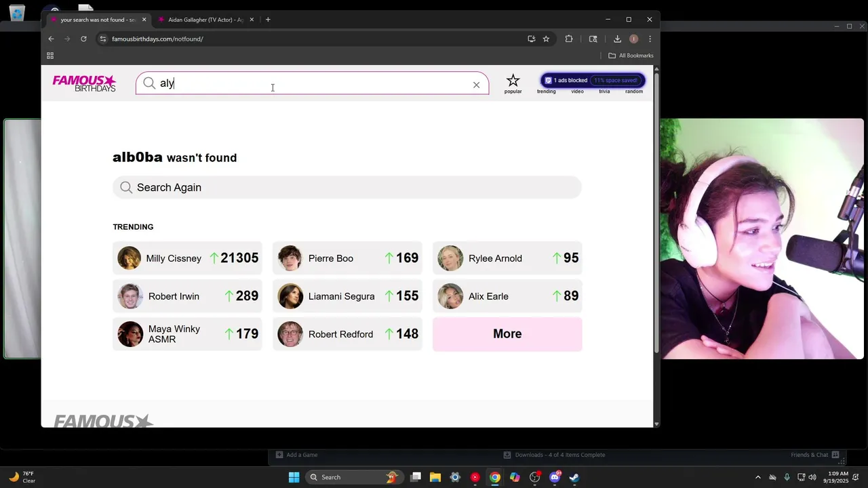Open the random profile link
This screenshot has width=868, height=488.
[634, 91]
